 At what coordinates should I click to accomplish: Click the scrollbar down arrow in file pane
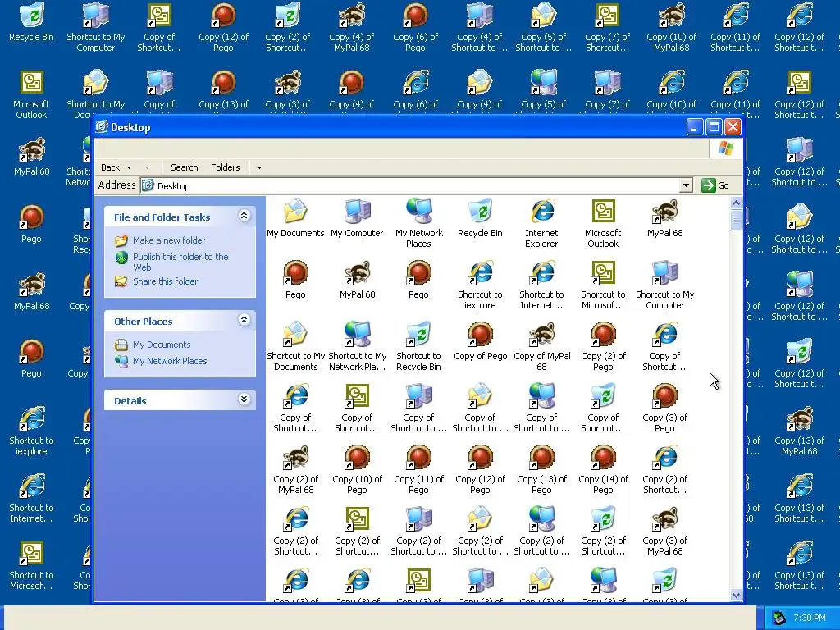736,595
